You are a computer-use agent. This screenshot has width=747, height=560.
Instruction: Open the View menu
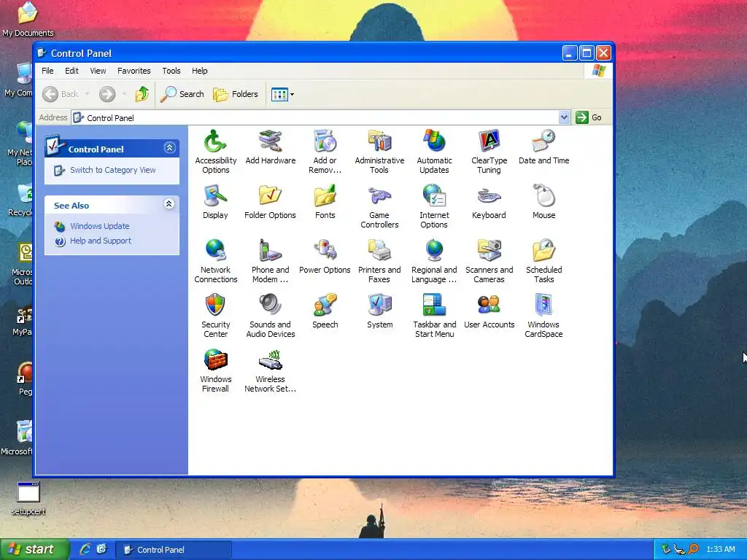point(98,71)
